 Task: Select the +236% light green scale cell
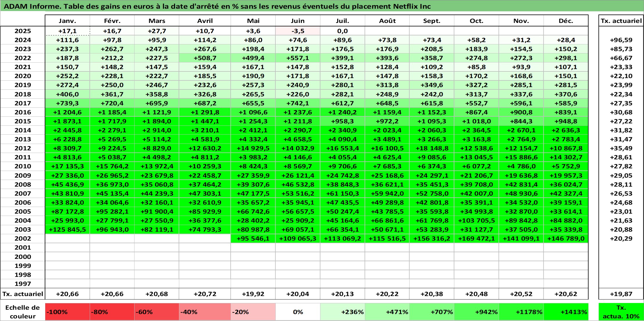342,312
